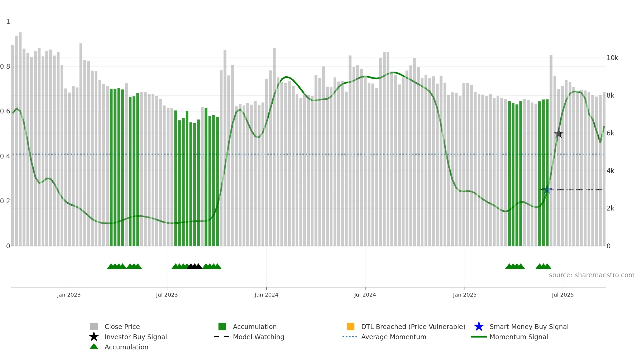Screen dimensions: 644x362
Task: Click the black triangles in accumulation marker row
Action: click(195, 266)
